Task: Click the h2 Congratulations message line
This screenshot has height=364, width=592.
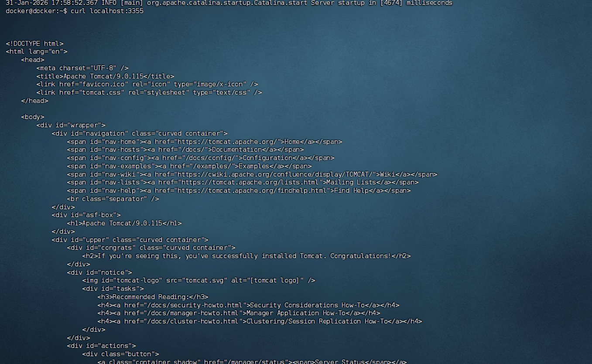Action: pos(246,256)
